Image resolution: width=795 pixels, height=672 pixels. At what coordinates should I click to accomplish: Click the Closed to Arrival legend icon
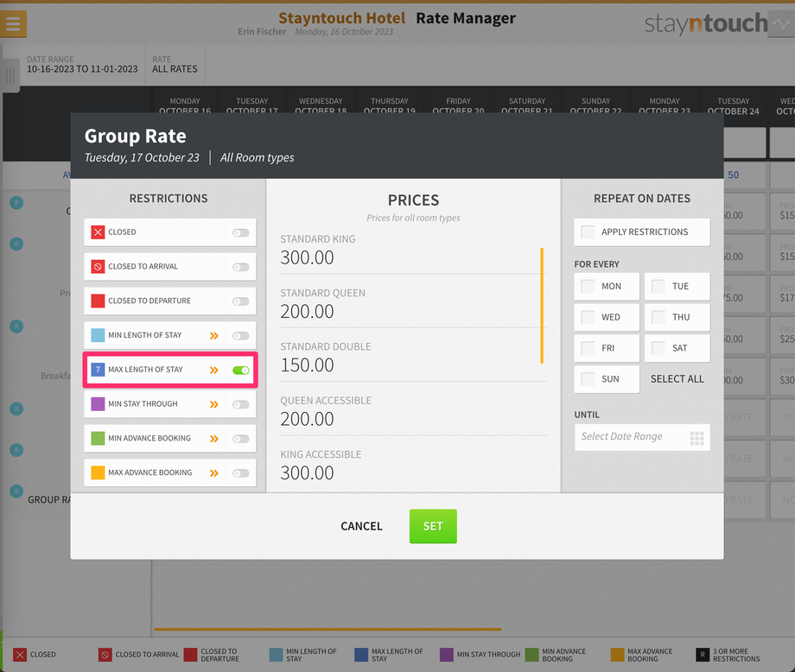click(x=105, y=655)
